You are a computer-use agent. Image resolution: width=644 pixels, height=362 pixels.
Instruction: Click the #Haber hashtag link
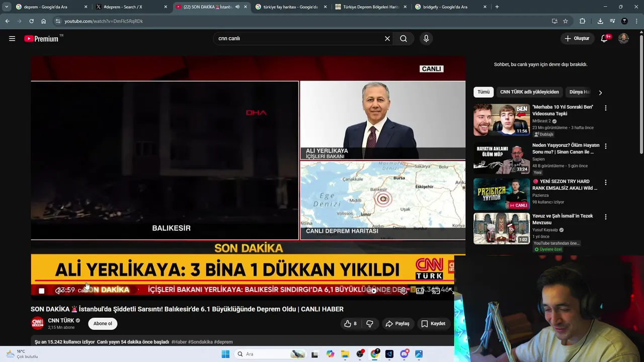179,342
